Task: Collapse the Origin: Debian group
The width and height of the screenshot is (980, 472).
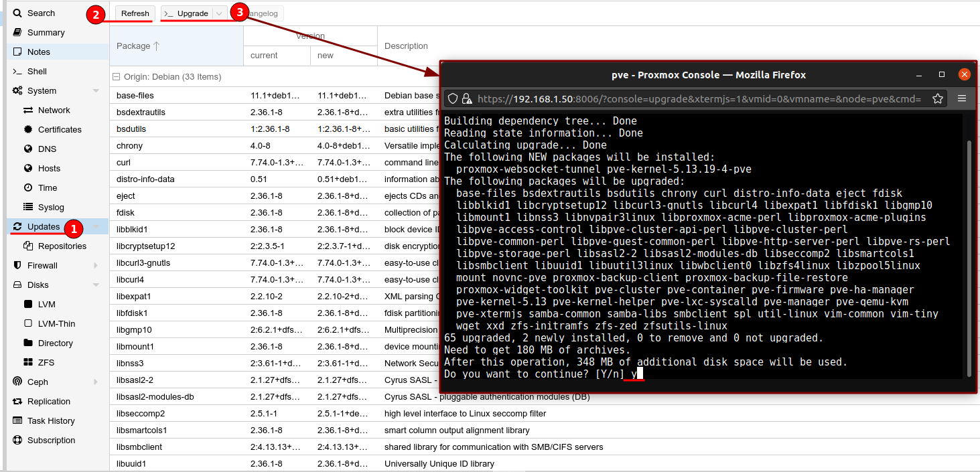Action: (116, 77)
